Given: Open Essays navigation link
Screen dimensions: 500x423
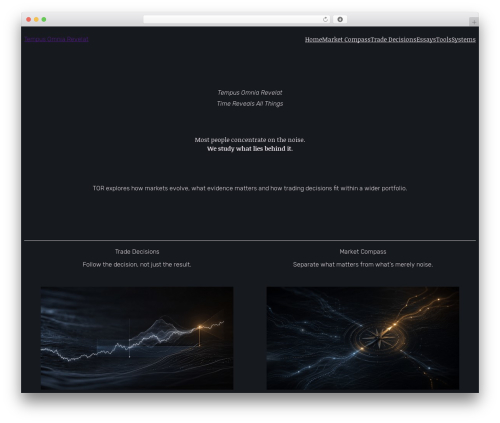Looking at the screenshot, I should pyautogui.click(x=426, y=39).
